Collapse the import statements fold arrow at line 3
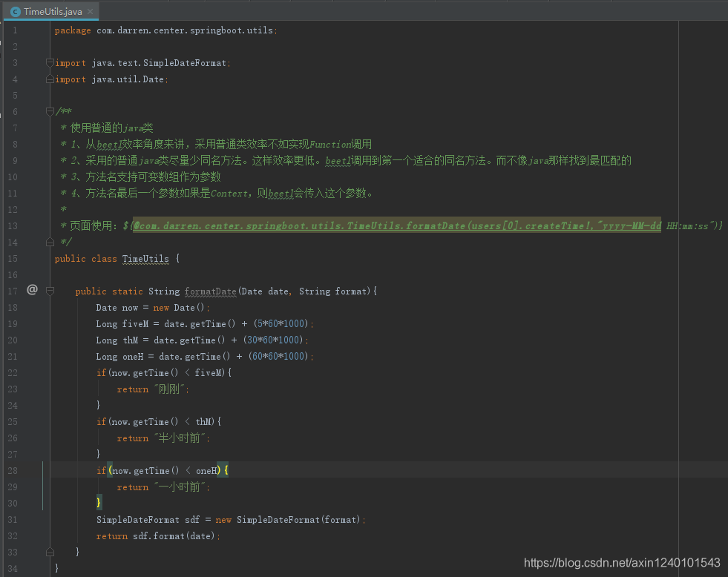 pyautogui.click(x=50, y=62)
